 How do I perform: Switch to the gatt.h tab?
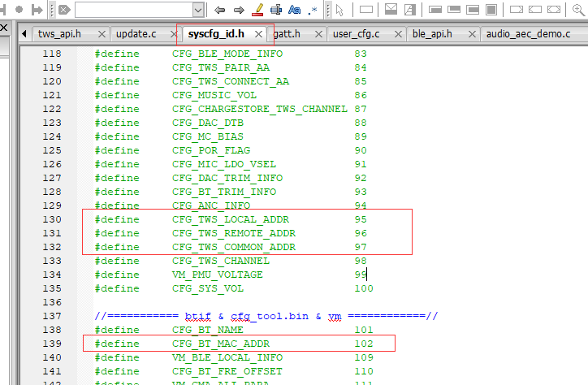click(x=287, y=34)
